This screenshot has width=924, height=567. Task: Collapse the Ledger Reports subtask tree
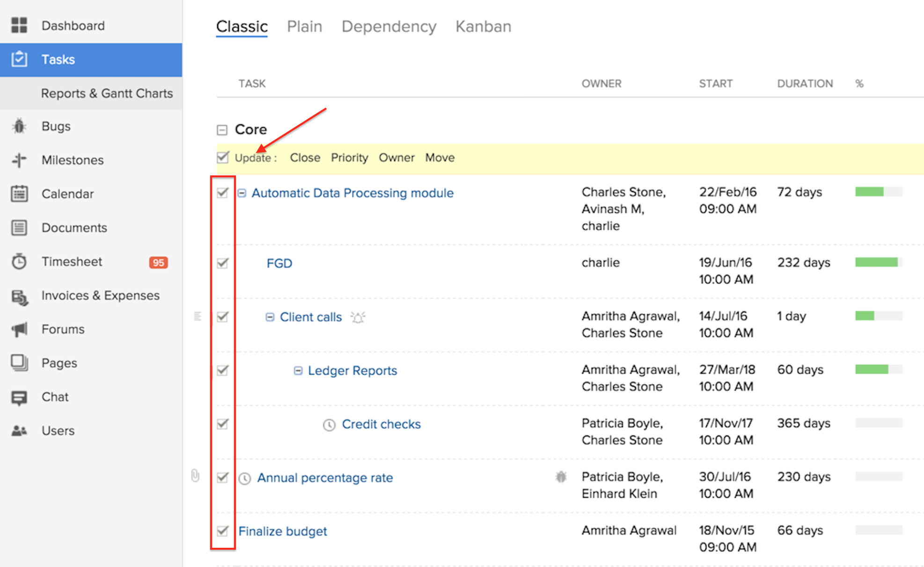298,371
